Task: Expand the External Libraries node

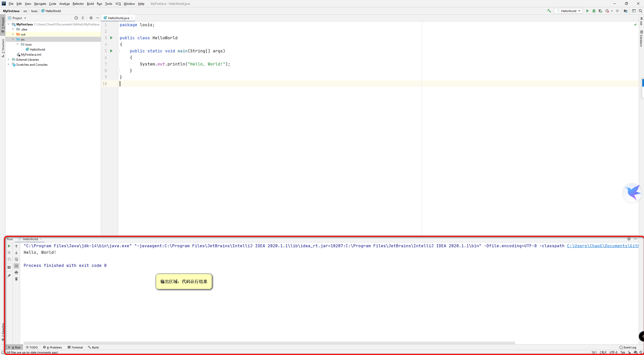Action: 8,59
